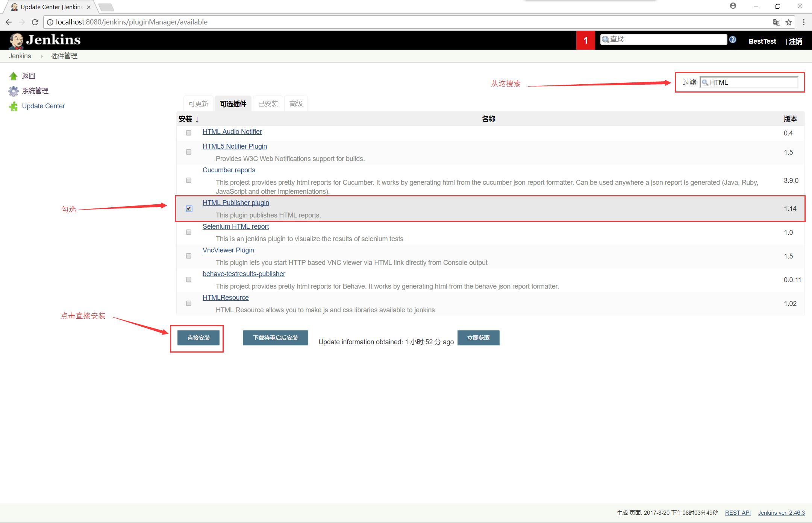Click the gear icon for 系统管理
This screenshot has height=523, width=812.
[x=14, y=91]
